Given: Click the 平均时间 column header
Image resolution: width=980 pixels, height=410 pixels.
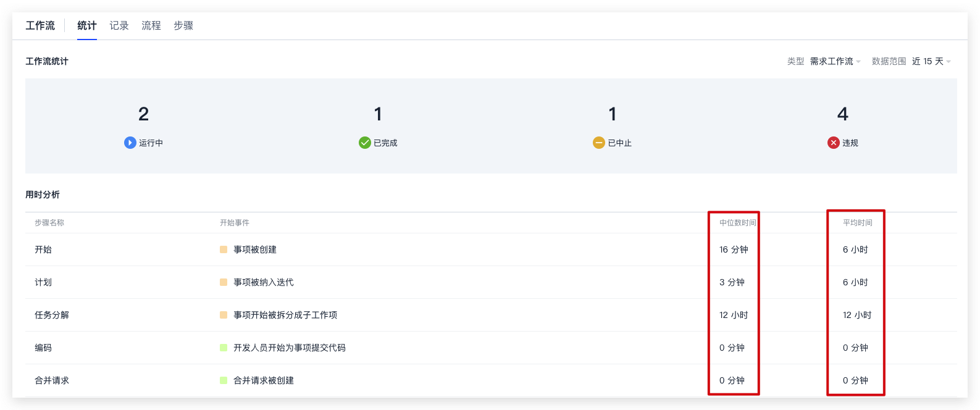Looking at the screenshot, I should point(858,223).
